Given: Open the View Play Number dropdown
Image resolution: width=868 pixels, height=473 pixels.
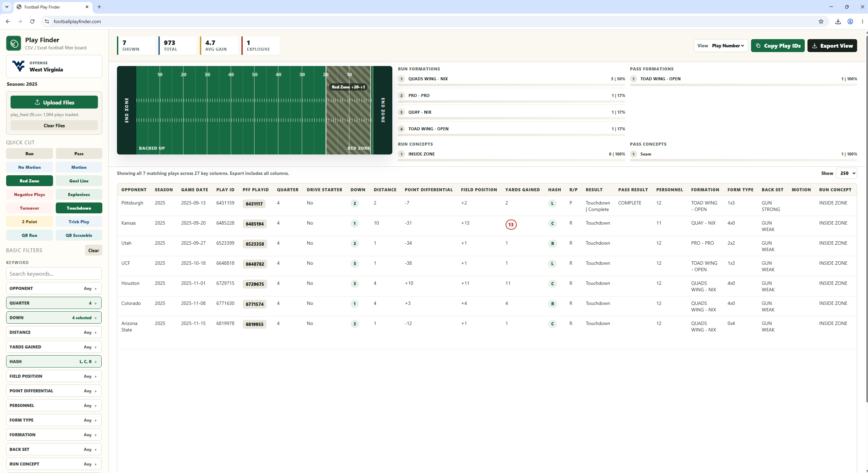Looking at the screenshot, I should click(721, 46).
